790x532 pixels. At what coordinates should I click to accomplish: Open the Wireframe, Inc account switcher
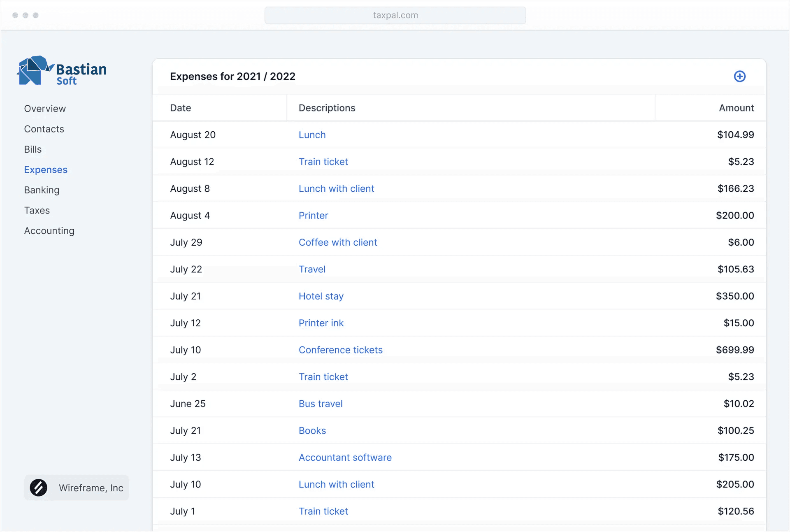point(77,488)
